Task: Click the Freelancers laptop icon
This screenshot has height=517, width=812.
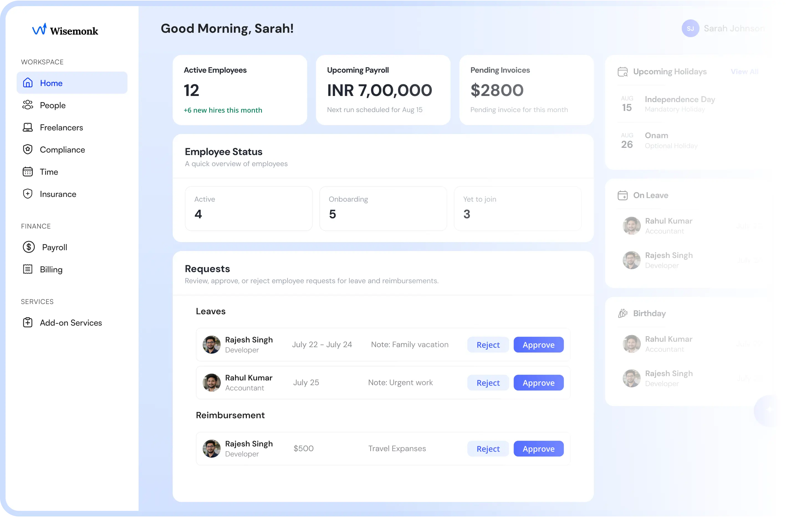Action: point(28,127)
